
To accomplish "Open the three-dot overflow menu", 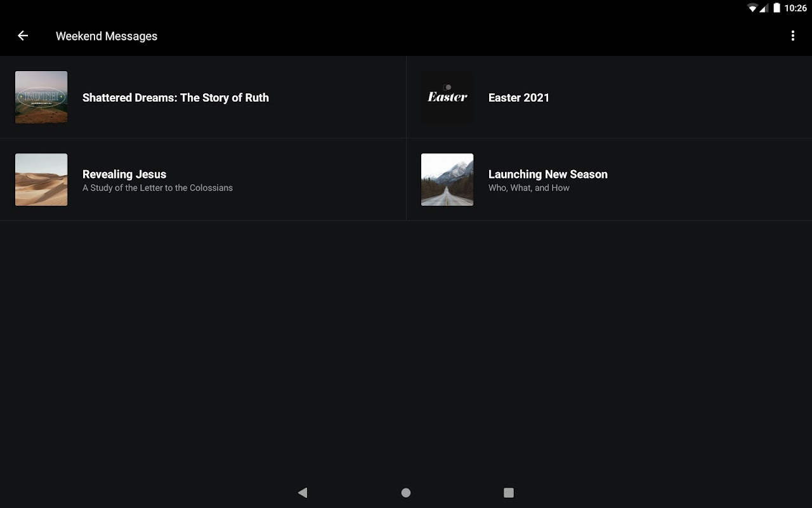I will click(x=792, y=36).
